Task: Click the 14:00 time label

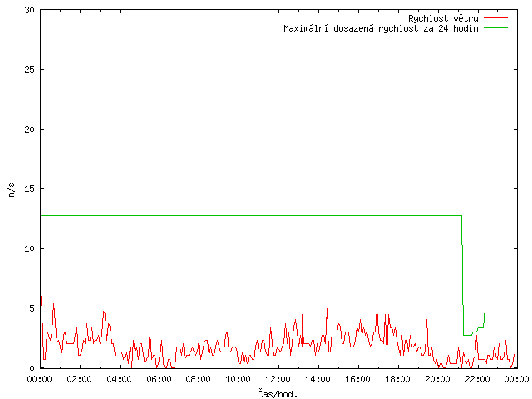Action: point(318,379)
